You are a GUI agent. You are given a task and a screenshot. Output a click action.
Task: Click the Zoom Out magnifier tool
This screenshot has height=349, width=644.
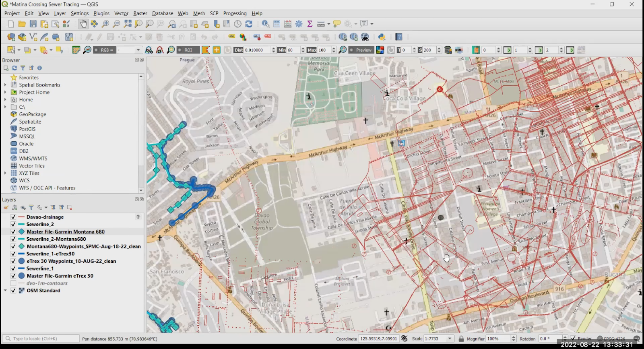116,24
